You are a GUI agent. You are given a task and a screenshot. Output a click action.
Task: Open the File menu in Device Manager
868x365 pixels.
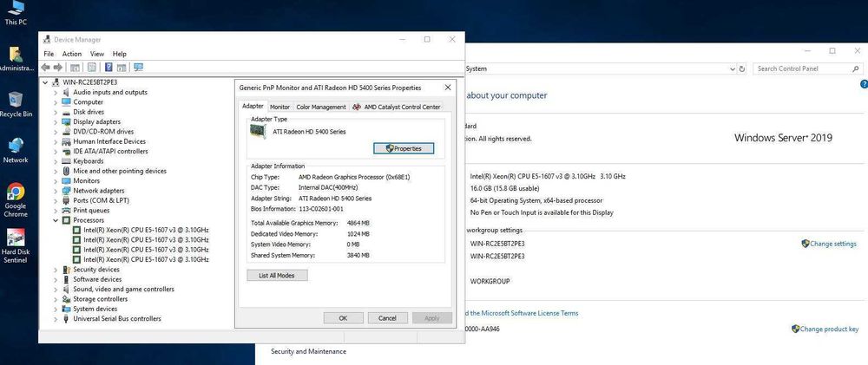coord(49,54)
